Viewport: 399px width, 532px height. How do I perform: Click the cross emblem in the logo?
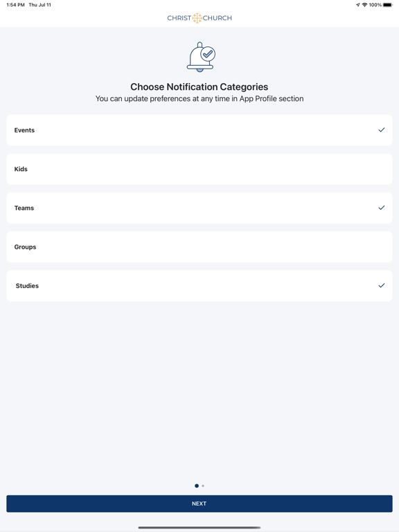[x=197, y=18]
